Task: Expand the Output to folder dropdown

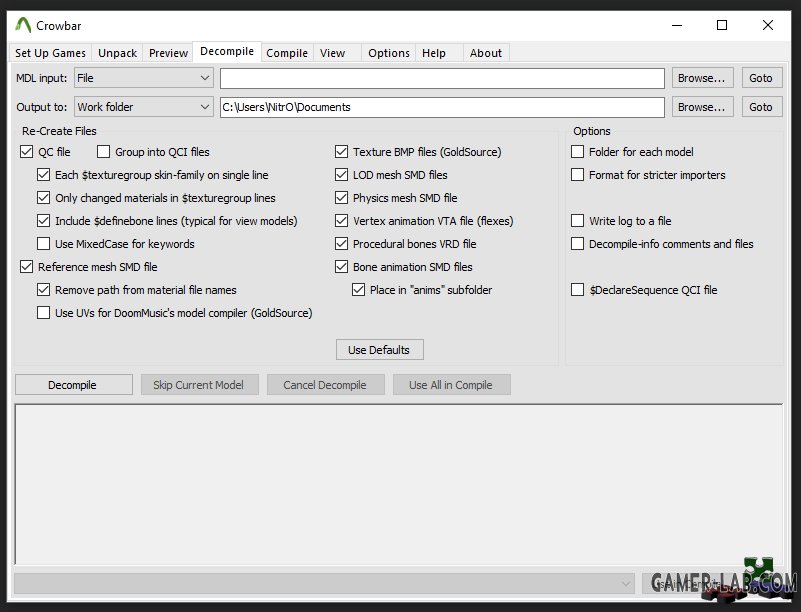Action: pyautogui.click(x=144, y=107)
